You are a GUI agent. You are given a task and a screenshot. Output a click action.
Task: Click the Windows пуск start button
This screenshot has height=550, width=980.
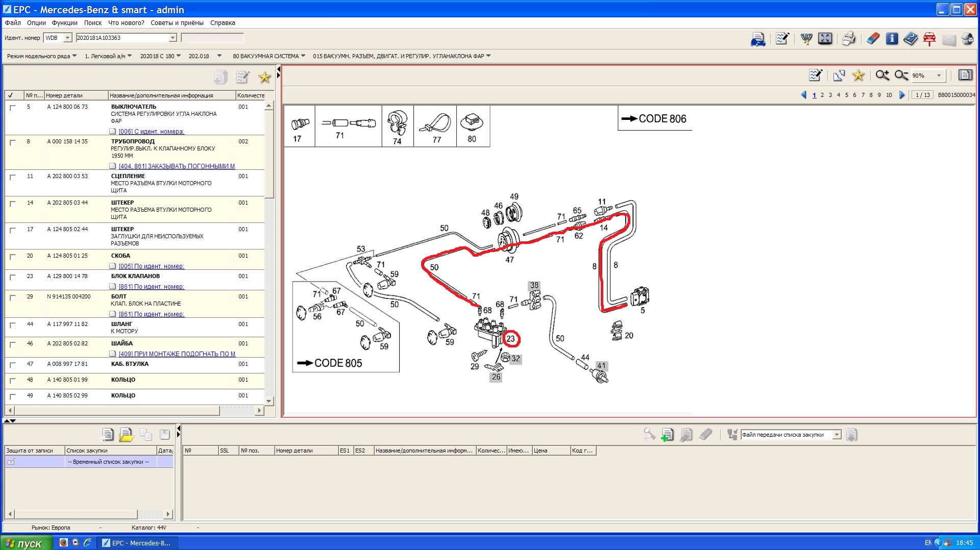[x=27, y=543]
